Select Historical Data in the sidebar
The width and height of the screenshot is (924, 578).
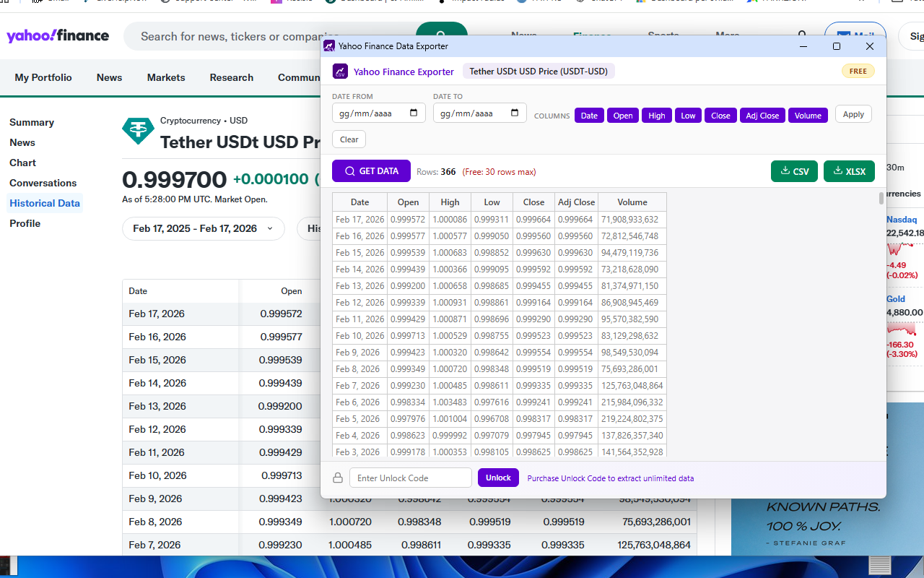coord(44,203)
